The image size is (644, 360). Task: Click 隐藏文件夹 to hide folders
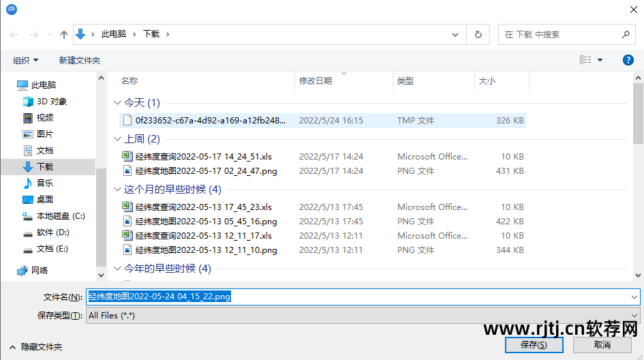[41, 347]
